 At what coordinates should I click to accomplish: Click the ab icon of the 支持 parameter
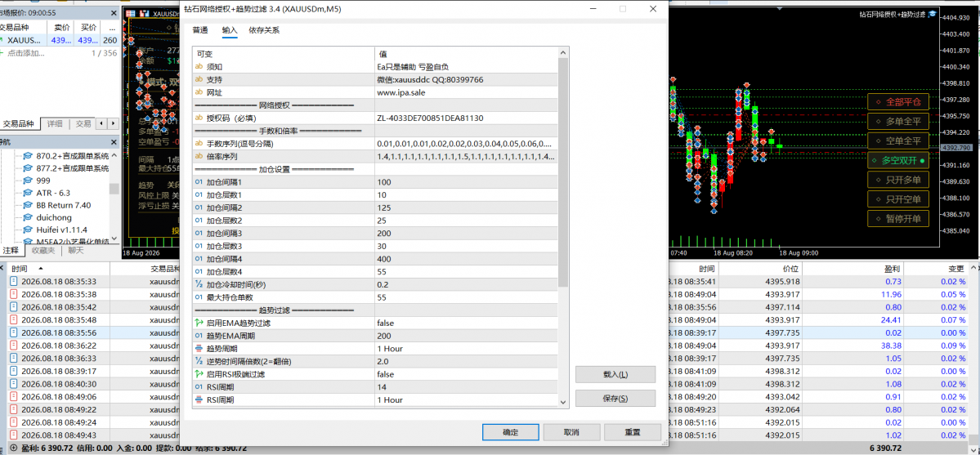[x=199, y=79]
